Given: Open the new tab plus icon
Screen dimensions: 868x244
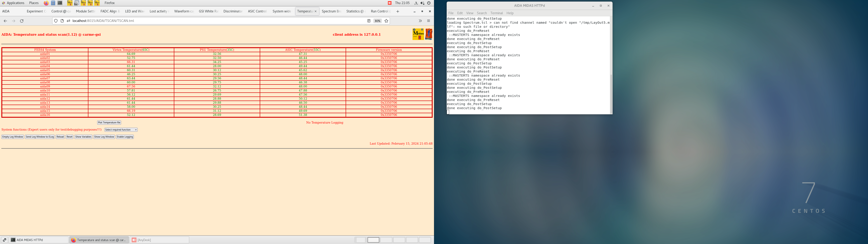Looking at the screenshot, I should pos(398,12).
